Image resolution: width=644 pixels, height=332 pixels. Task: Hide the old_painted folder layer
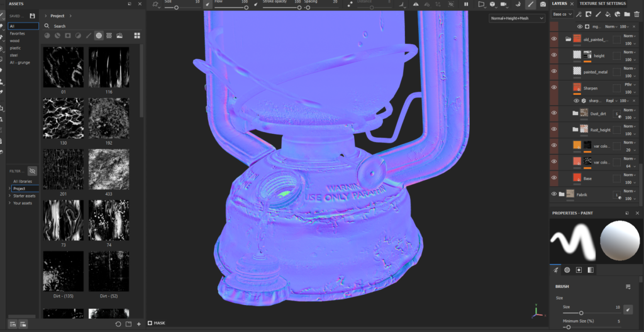point(554,38)
